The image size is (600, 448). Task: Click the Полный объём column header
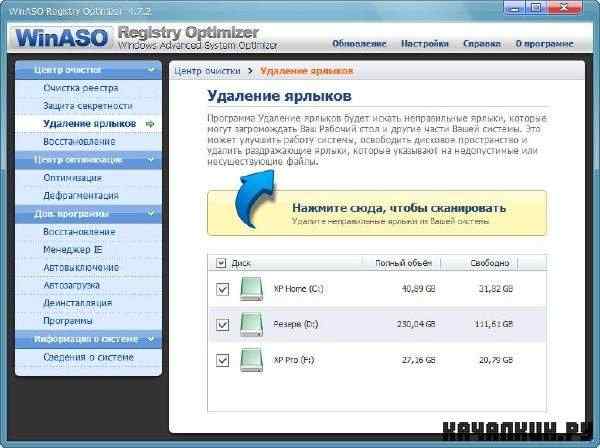(403, 263)
